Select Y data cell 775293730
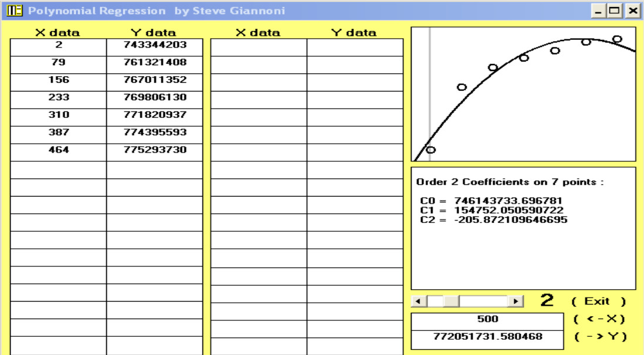This screenshot has width=644, height=355. coord(155,152)
